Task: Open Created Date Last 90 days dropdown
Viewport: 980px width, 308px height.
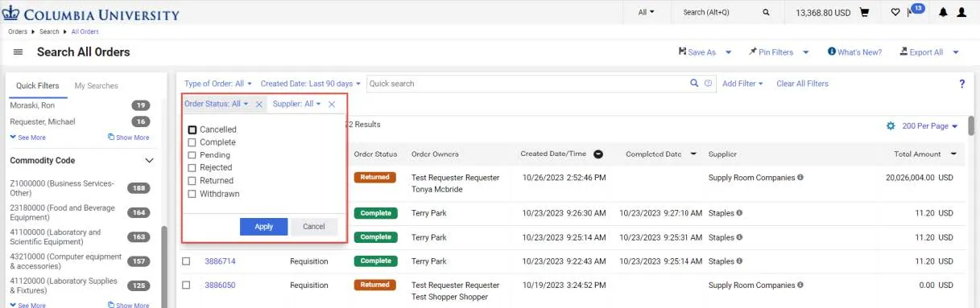Action: 311,84
